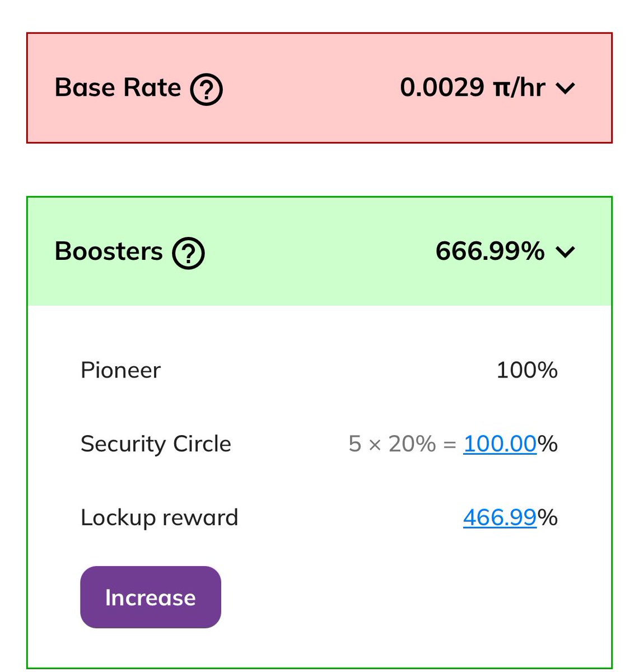Viewport: 639px width, 672px height.
Task: Select the Lockup reward row label
Action: click(160, 517)
